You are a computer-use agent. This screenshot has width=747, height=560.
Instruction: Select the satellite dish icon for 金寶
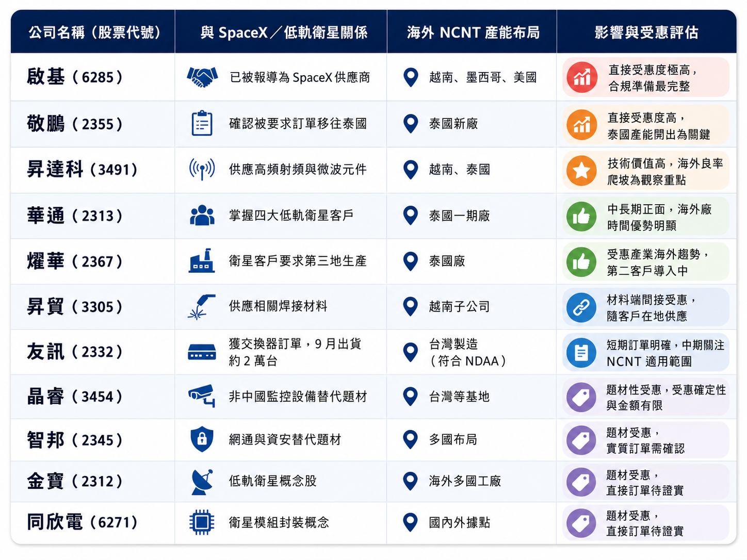[x=202, y=482]
